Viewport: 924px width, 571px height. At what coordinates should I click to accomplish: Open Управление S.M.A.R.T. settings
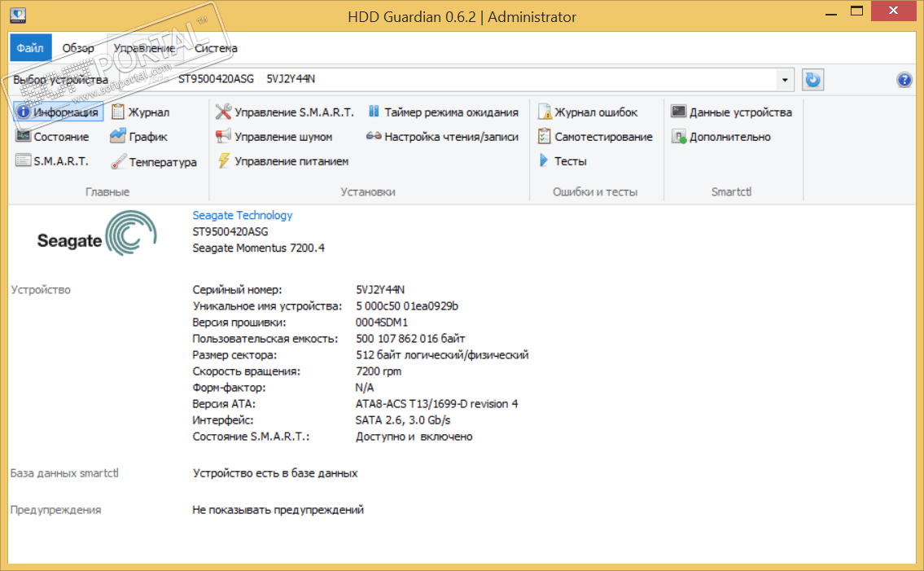[285, 112]
